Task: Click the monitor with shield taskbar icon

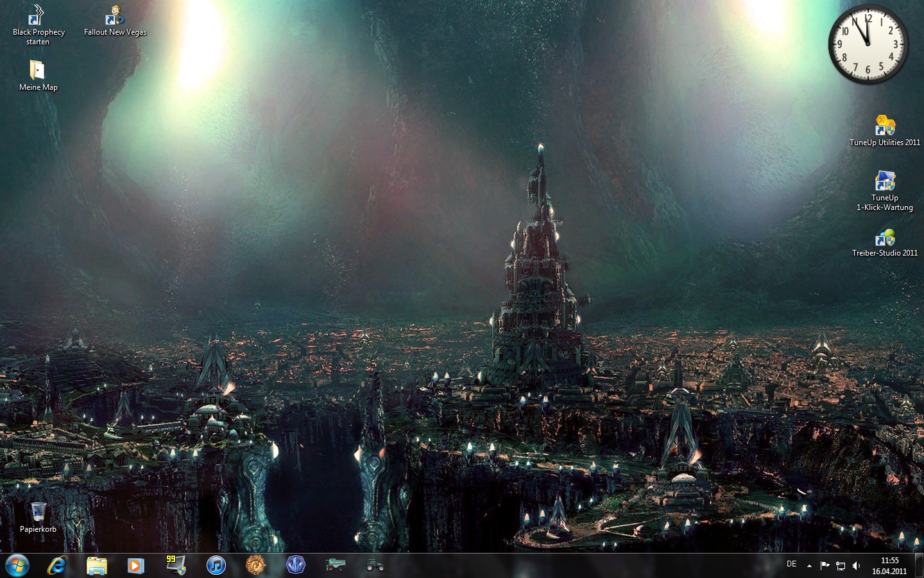Action: [x=176, y=566]
